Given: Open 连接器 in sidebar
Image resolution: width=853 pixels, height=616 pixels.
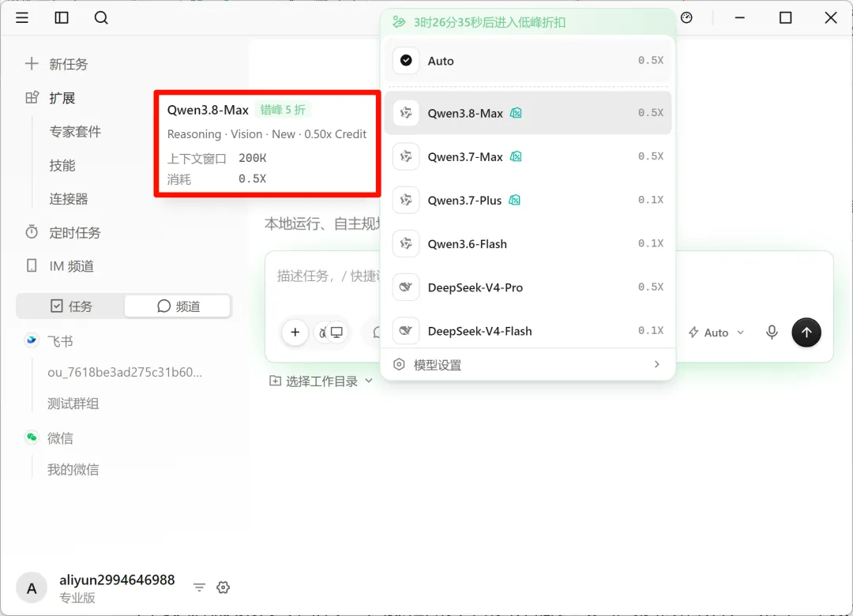Looking at the screenshot, I should tap(69, 199).
